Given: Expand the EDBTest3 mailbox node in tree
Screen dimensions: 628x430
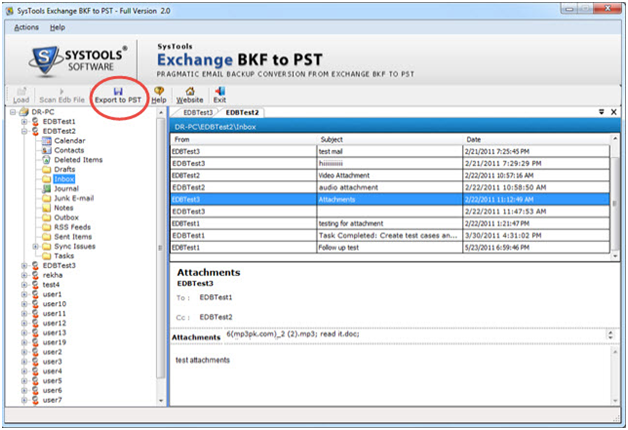Looking at the screenshot, I should (24, 266).
